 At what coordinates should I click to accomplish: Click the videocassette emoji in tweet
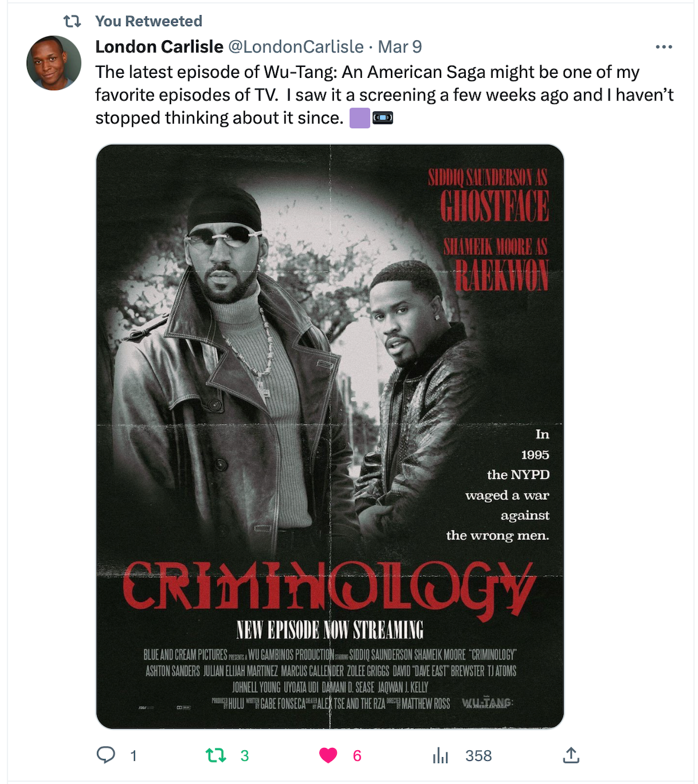tap(383, 118)
